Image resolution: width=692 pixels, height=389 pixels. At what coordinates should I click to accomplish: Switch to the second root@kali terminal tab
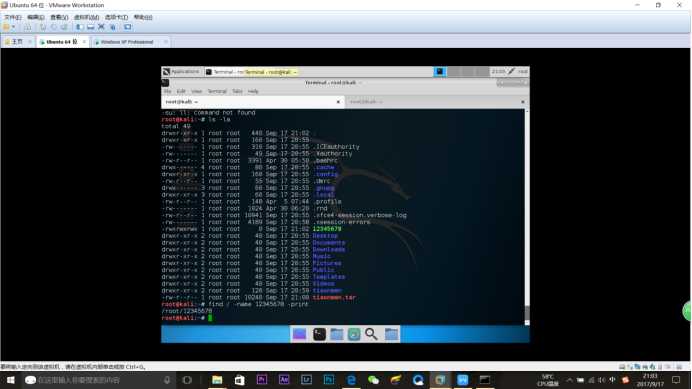tap(437, 102)
